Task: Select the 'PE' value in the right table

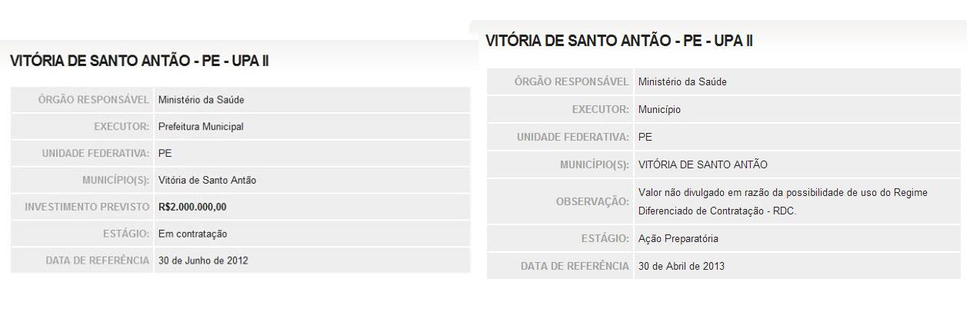Action: point(645,137)
